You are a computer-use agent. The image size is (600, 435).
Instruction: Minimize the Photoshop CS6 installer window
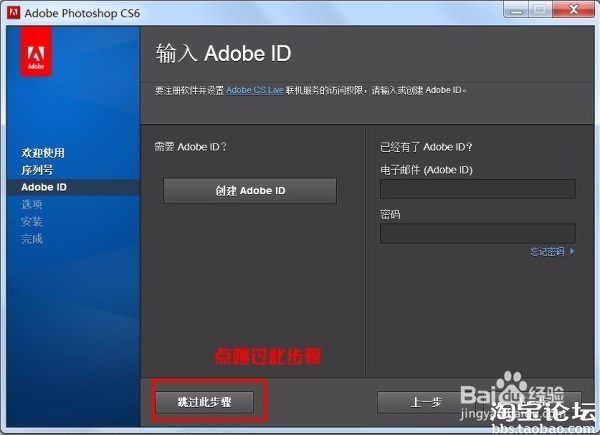click(x=516, y=10)
